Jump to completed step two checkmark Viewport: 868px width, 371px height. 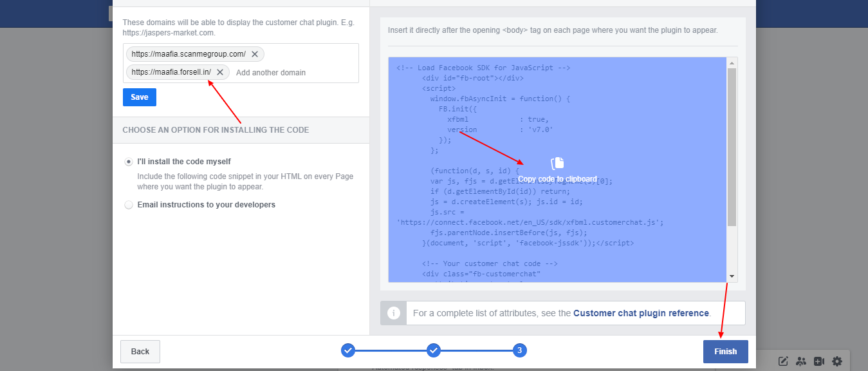pos(434,350)
